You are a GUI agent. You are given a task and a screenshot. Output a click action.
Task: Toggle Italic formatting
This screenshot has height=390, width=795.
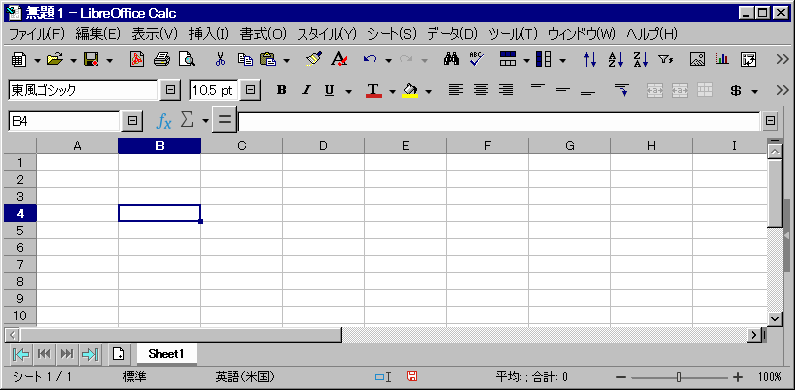coord(306,90)
